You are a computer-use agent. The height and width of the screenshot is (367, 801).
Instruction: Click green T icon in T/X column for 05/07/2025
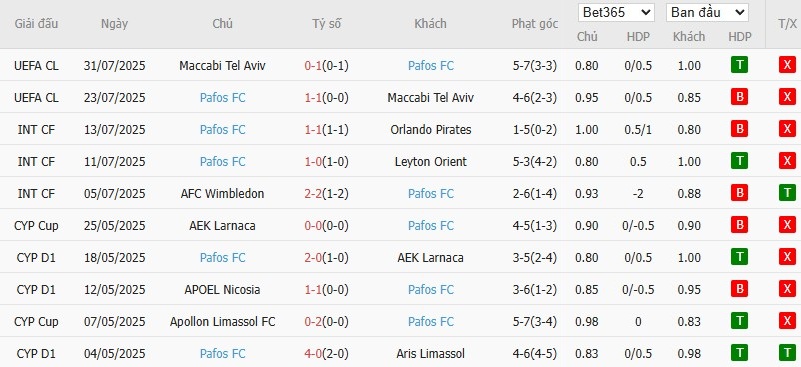(x=787, y=193)
